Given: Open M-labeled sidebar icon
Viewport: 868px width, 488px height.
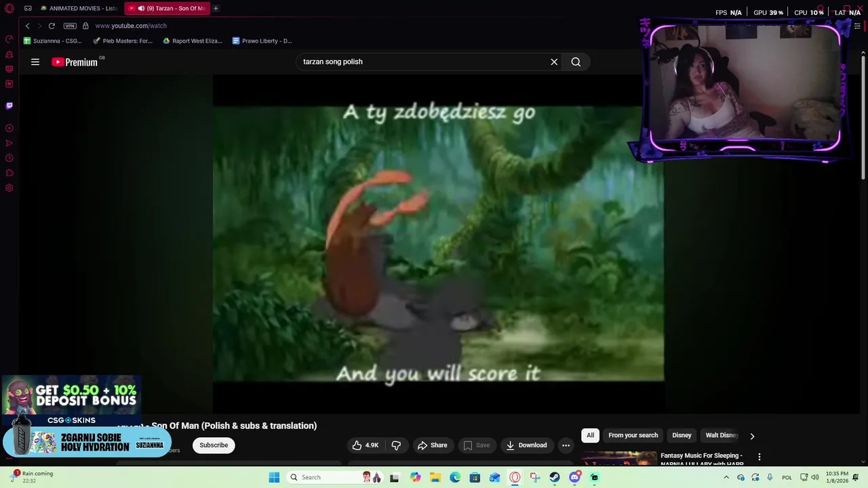Looking at the screenshot, I should (x=9, y=84).
